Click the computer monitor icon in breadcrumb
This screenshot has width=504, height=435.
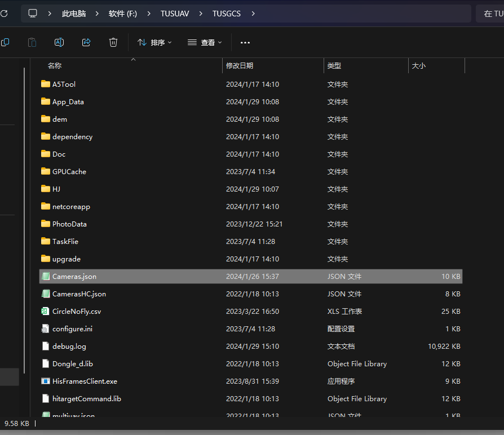[33, 14]
